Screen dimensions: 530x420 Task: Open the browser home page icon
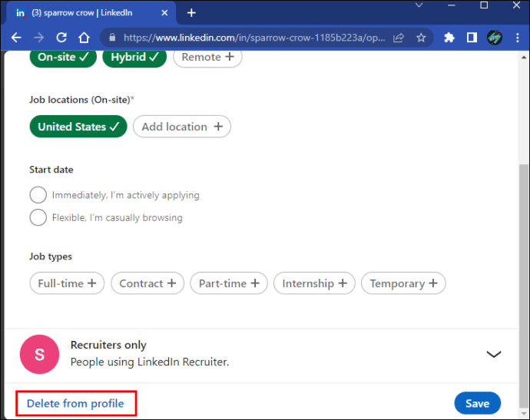(x=84, y=38)
